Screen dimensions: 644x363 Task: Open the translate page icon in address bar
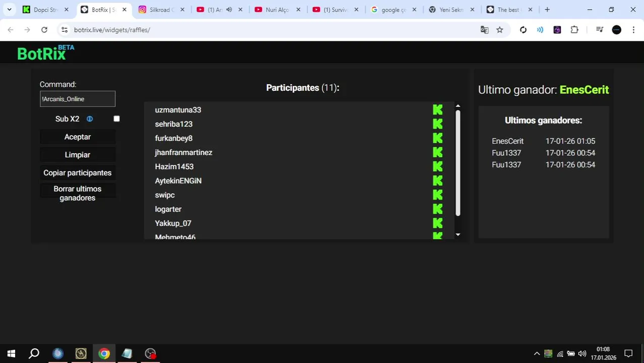coord(484,30)
